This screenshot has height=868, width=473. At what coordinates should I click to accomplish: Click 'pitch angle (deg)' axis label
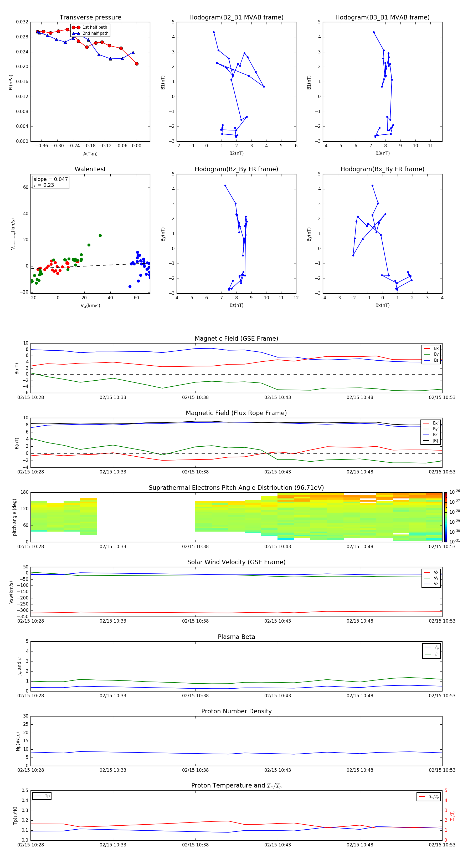tap(14, 517)
